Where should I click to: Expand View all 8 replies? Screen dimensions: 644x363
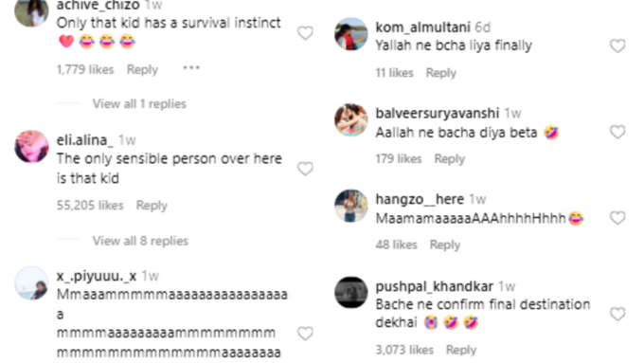(x=140, y=241)
